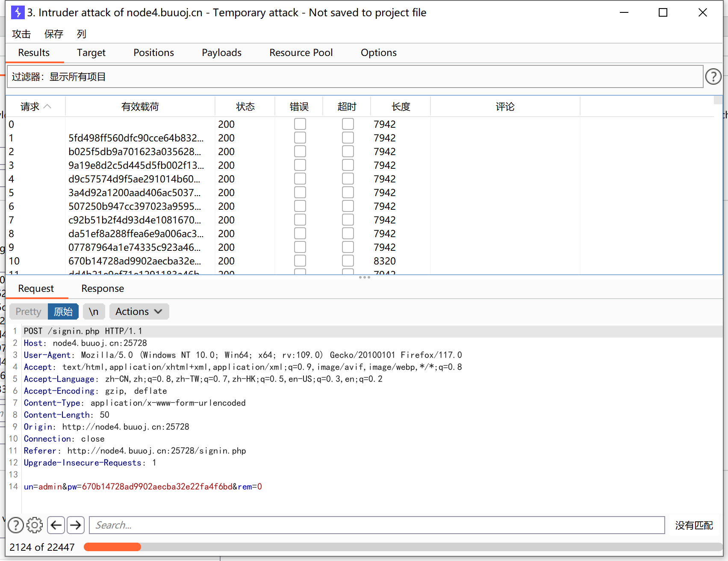The width and height of the screenshot is (728, 561).
Task: Go to next search match arrow
Action: pyautogui.click(x=76, y=525)
